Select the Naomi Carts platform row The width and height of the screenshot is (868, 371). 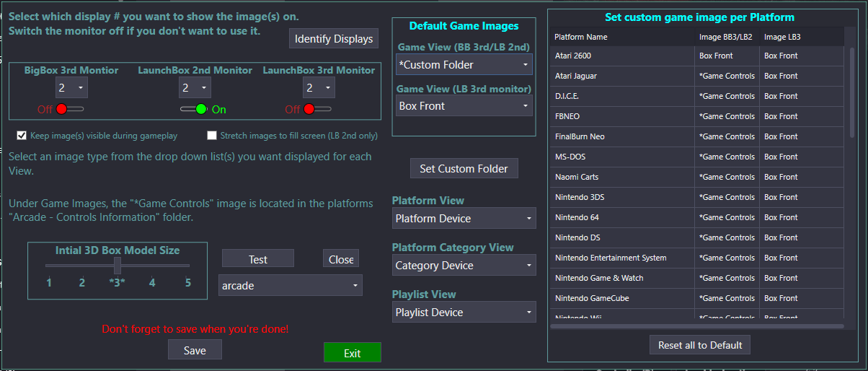point(697,177)
